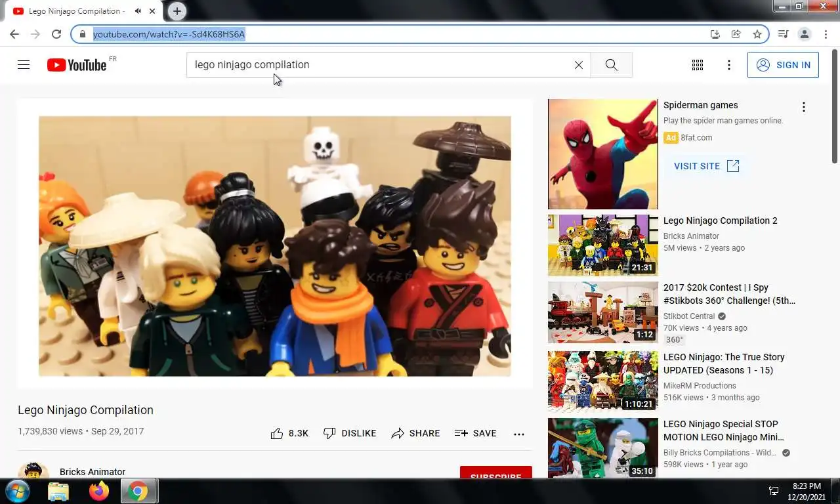Click the DISLIKE button
The width and height of the screenshot is (840, 504).
[x=350, y=433]
